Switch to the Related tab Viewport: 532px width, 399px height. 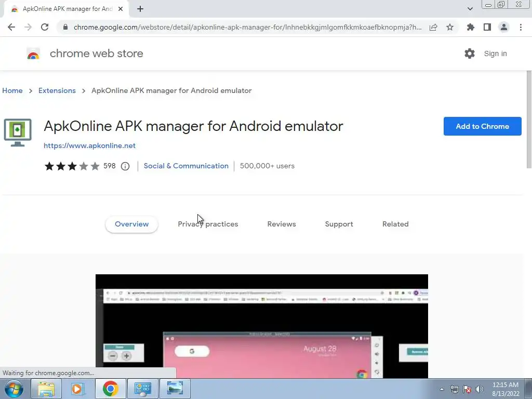tap(395, 224)
